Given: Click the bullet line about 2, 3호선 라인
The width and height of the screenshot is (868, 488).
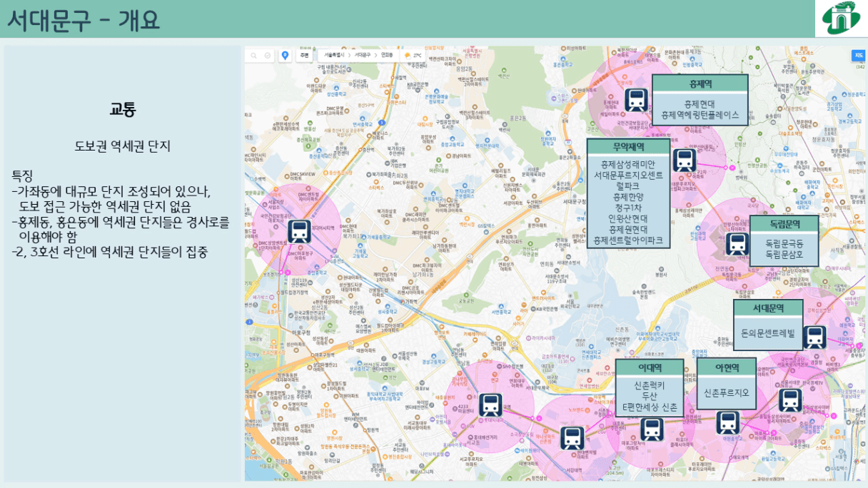Looking at the screenshot, I should coord(109,252).
